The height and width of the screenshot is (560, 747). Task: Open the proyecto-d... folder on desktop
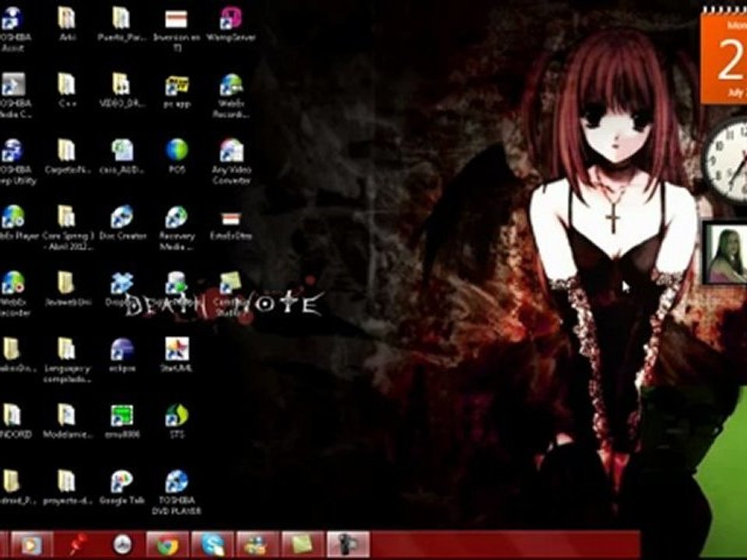click(x=67, y=487)
